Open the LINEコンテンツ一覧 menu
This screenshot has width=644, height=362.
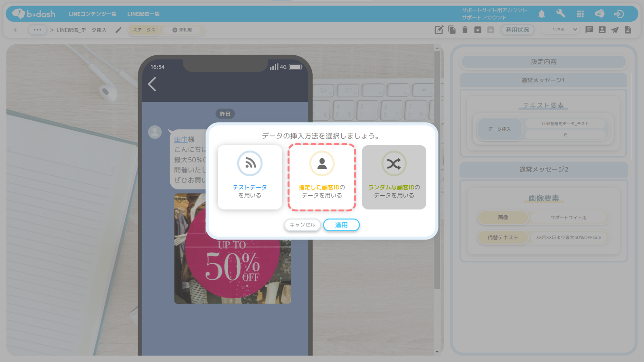92,14
